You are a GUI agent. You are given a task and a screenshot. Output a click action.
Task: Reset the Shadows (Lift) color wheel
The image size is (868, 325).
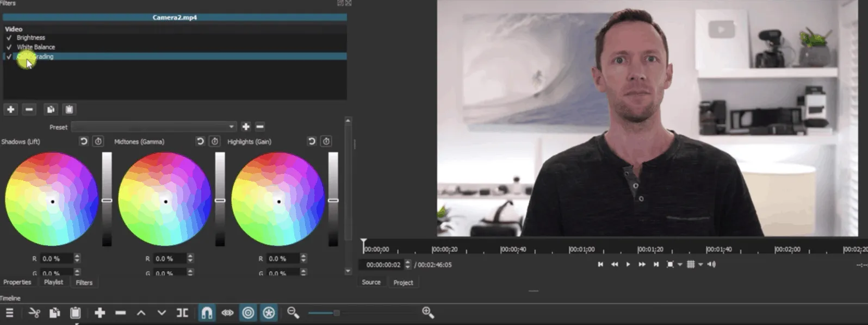pyautogui.click(x=84, y=141)
